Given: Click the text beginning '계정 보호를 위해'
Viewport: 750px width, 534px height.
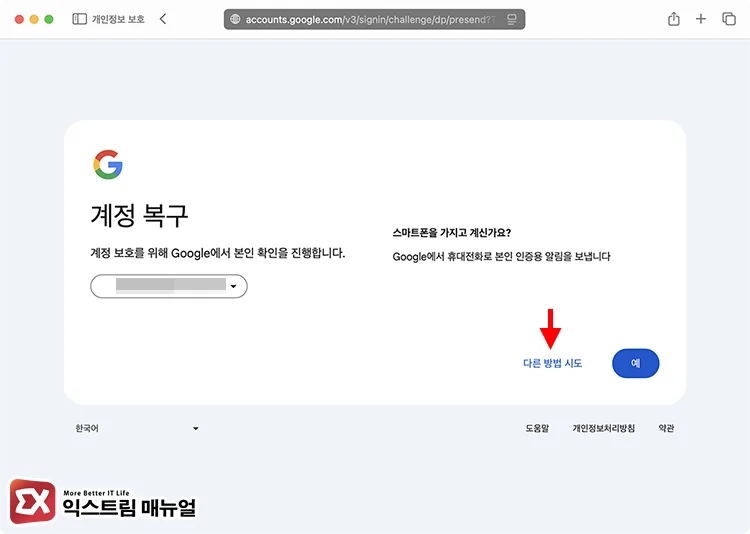Looking at the screenshot, I should [218, 253].
